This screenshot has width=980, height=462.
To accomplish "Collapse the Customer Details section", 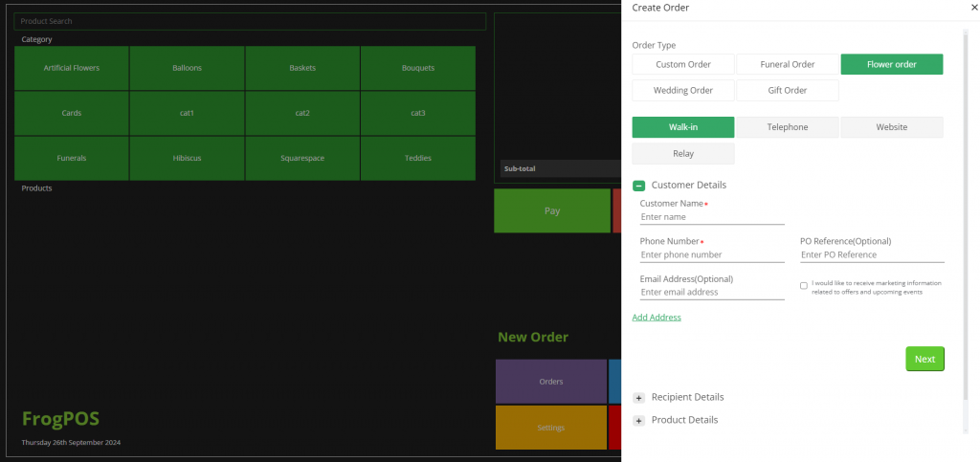I will (638, 186).
